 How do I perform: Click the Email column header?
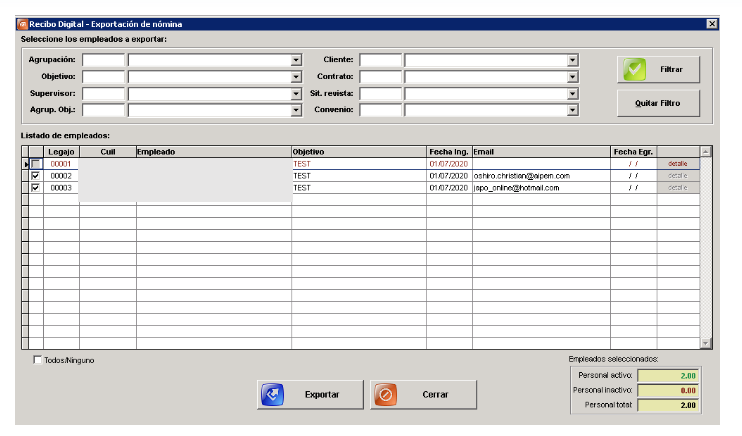541,152
